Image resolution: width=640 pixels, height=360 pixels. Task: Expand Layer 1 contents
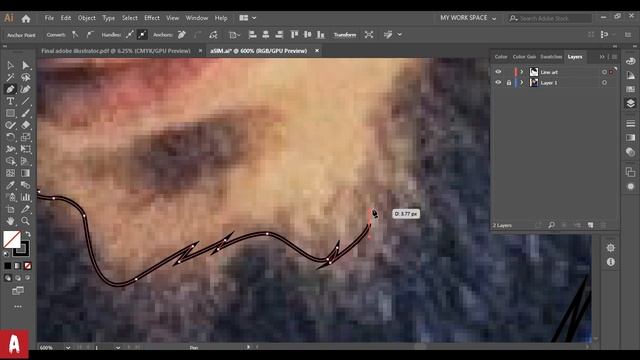522,82
